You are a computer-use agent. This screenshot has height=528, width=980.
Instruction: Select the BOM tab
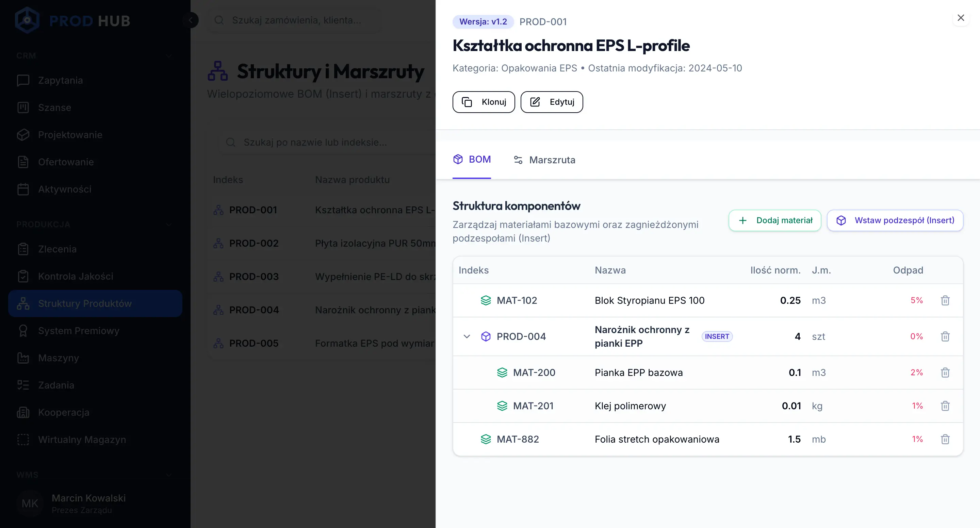tap(472, 160)
